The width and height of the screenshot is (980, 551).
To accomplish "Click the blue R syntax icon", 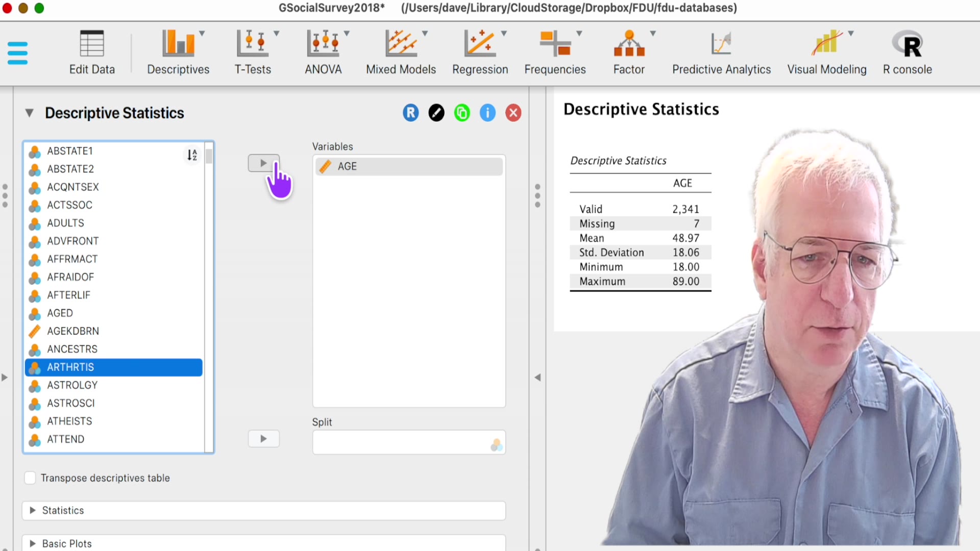I will 410,113.
